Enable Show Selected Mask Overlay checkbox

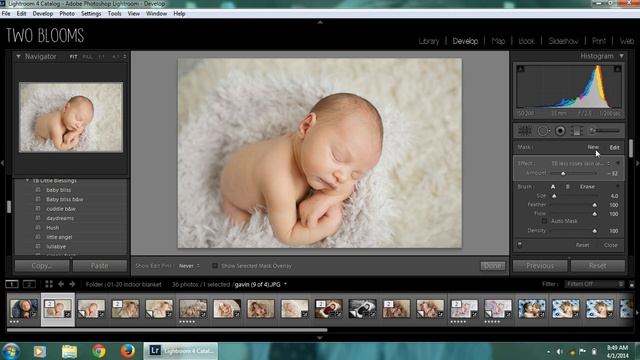[214, 266]
